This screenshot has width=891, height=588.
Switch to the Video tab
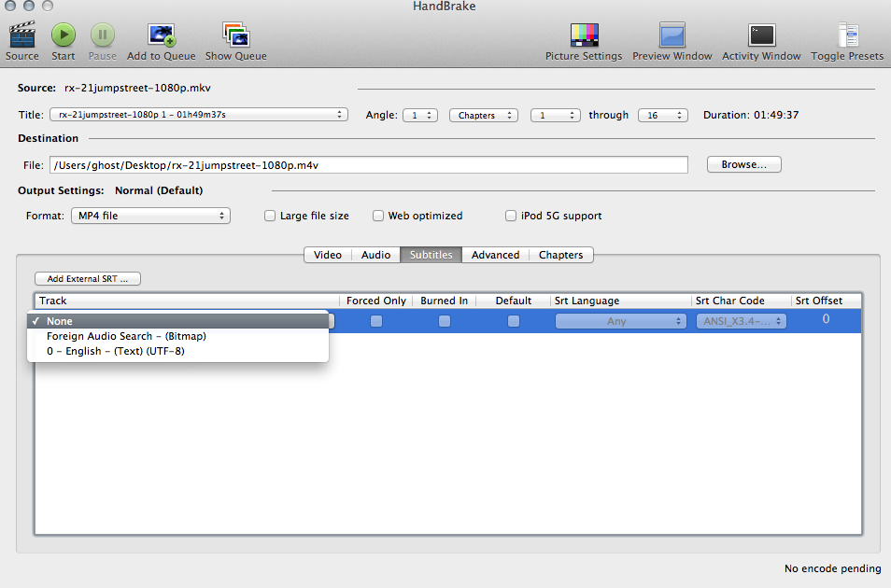point(328,255)
